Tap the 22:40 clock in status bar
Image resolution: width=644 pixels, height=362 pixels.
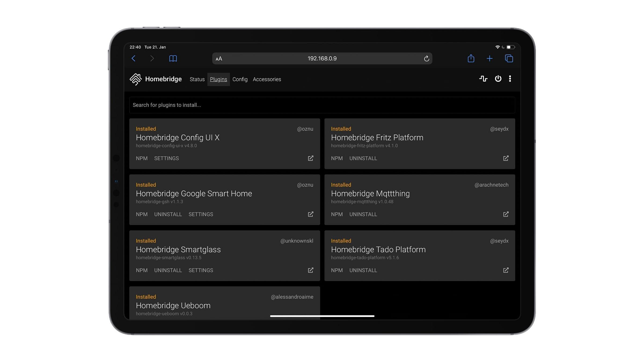(135, 47)
